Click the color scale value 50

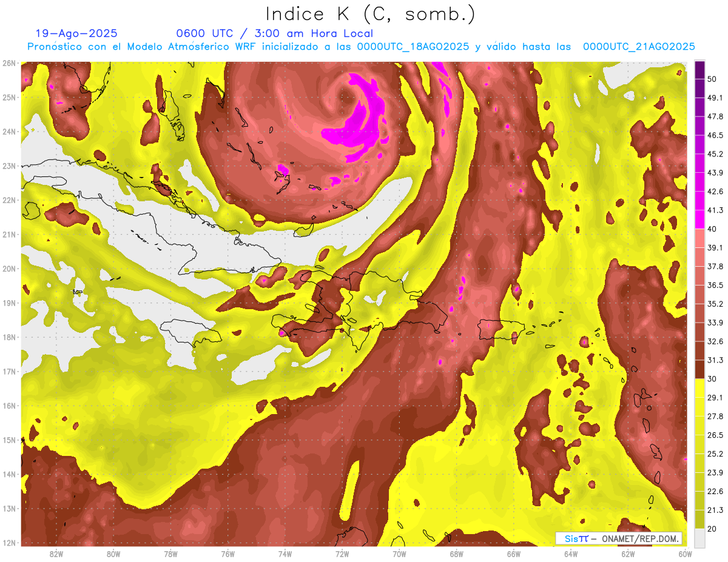[x=713, y=79]
